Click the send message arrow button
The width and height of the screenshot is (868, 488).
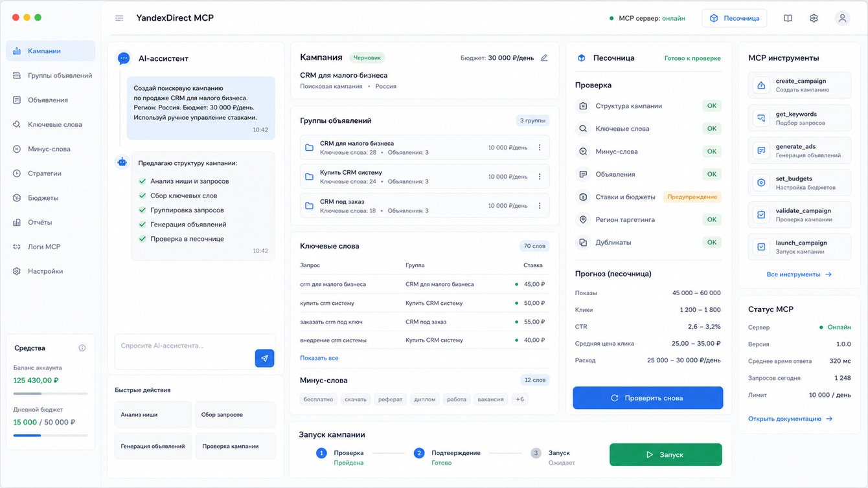pos(264,358)
